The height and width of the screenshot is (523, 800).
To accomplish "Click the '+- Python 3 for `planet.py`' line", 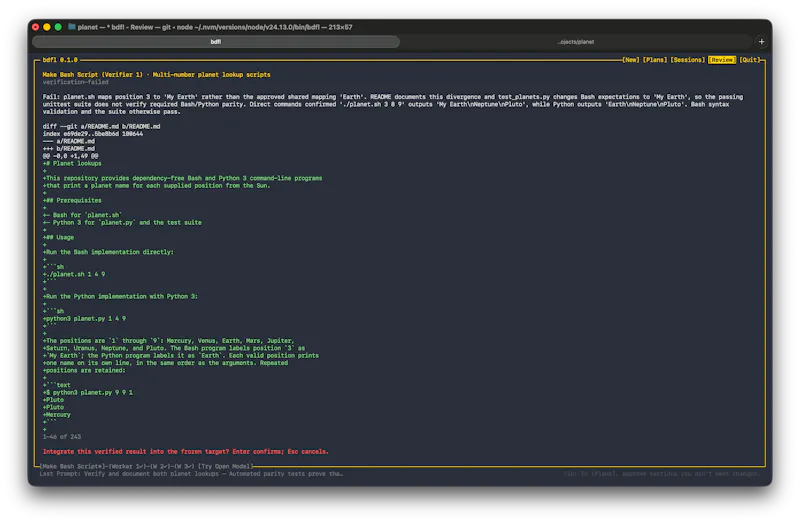I will click(x=122, y=222).
